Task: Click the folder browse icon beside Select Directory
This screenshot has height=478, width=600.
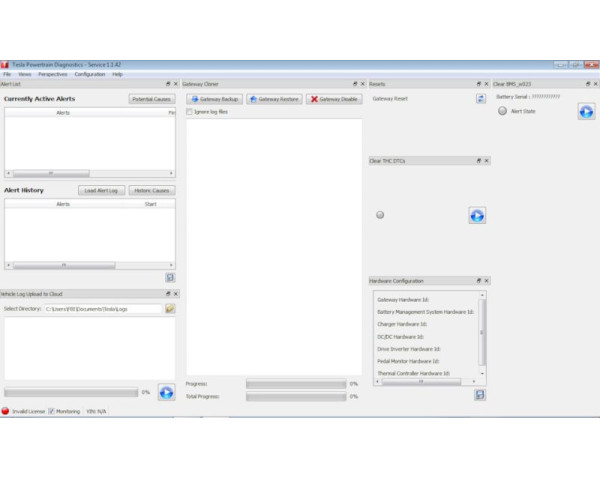Action: click(x=170, y=309)
